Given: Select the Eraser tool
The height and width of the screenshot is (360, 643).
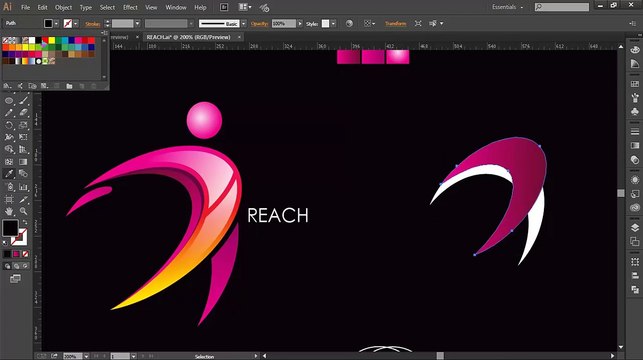Looking at the screenshot, I should [23, 113].
